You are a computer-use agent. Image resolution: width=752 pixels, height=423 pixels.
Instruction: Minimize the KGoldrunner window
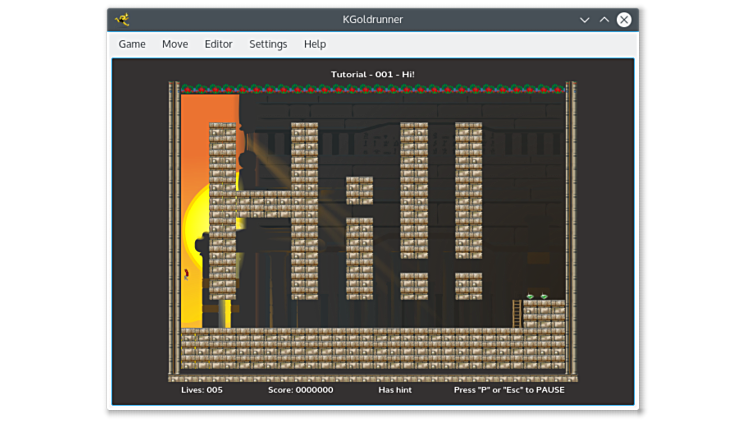[x=585, y=19]
